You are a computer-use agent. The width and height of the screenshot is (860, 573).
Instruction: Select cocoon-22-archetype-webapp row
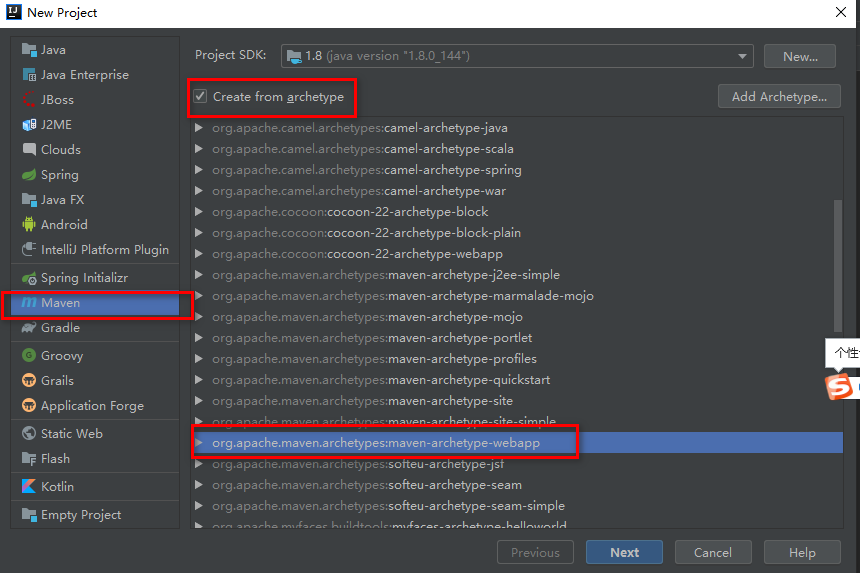point(517,254)
